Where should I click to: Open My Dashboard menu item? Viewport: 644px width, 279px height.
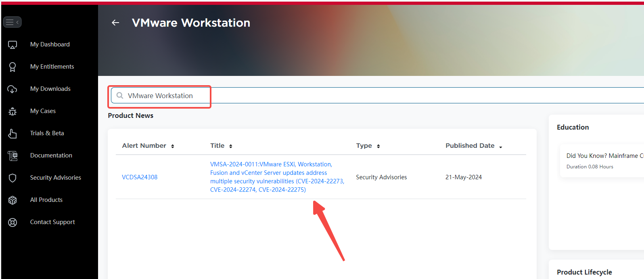[x=50, y=44]
